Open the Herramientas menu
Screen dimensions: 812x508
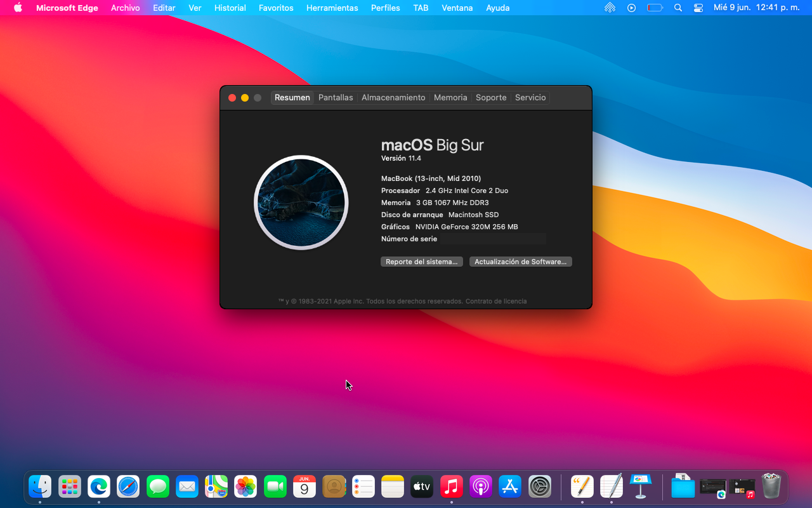pos(332,8)
